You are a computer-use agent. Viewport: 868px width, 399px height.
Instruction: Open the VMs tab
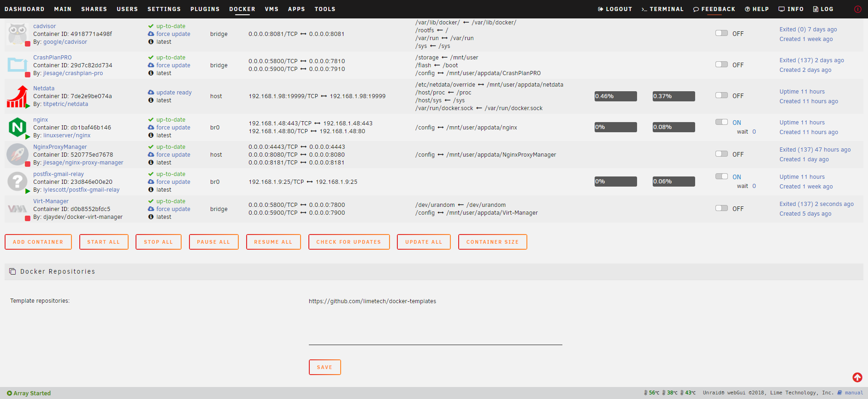pyautogui.click(x=272, y=9)
